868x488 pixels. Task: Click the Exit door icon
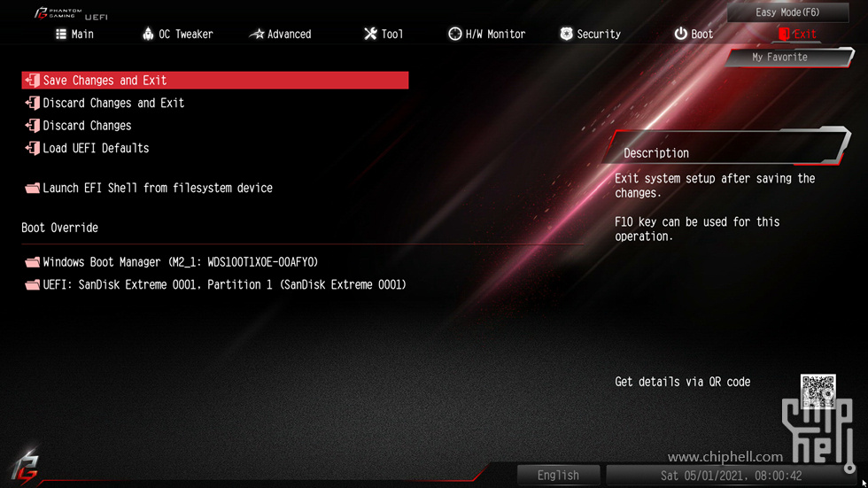(784, 34)
